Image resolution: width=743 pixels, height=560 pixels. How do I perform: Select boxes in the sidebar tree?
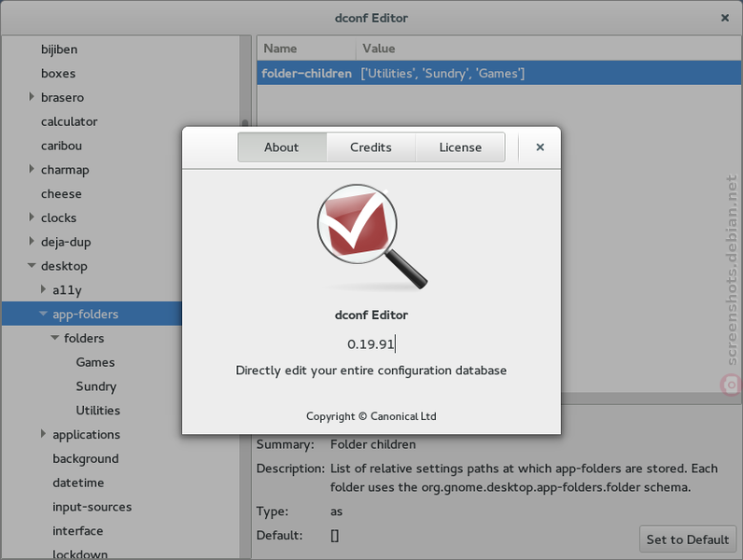pyautogui.click(x=58, y=74)
